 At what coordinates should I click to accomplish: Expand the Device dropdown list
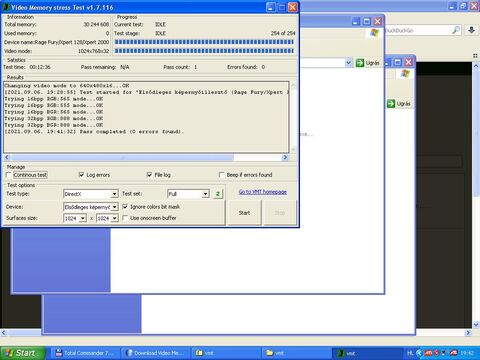pyautogui.click(x=114, y=207)
